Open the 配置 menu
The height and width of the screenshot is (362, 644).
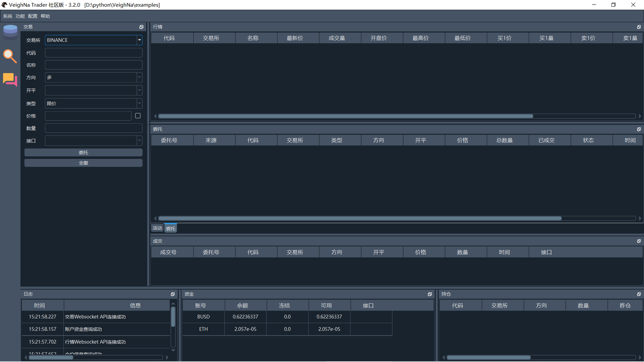click(33, 16)
